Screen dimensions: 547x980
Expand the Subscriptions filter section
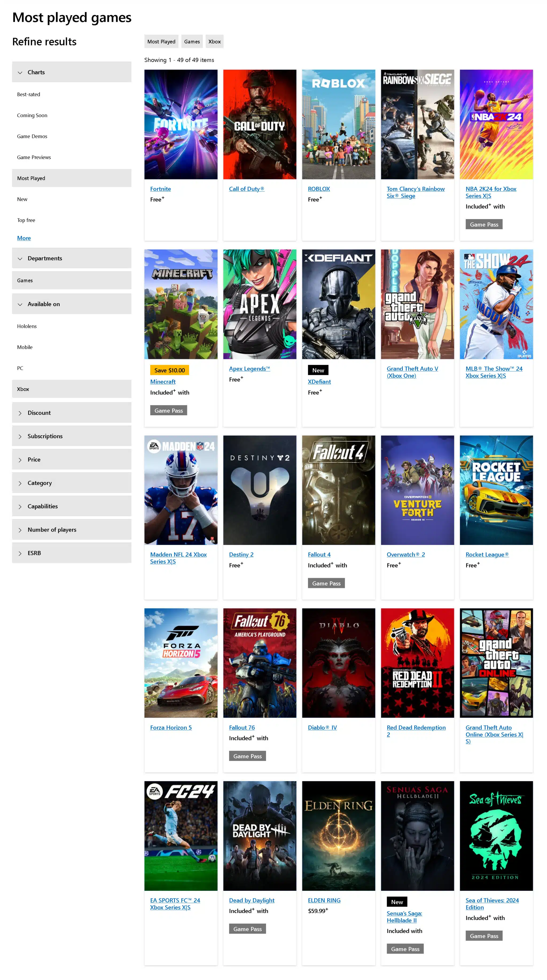click(72, 436)
